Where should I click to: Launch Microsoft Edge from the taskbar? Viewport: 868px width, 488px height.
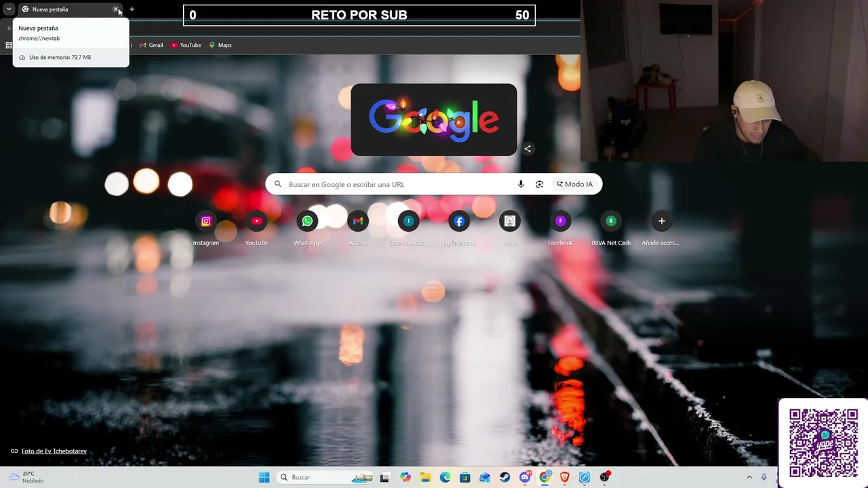tap(445, 477)
